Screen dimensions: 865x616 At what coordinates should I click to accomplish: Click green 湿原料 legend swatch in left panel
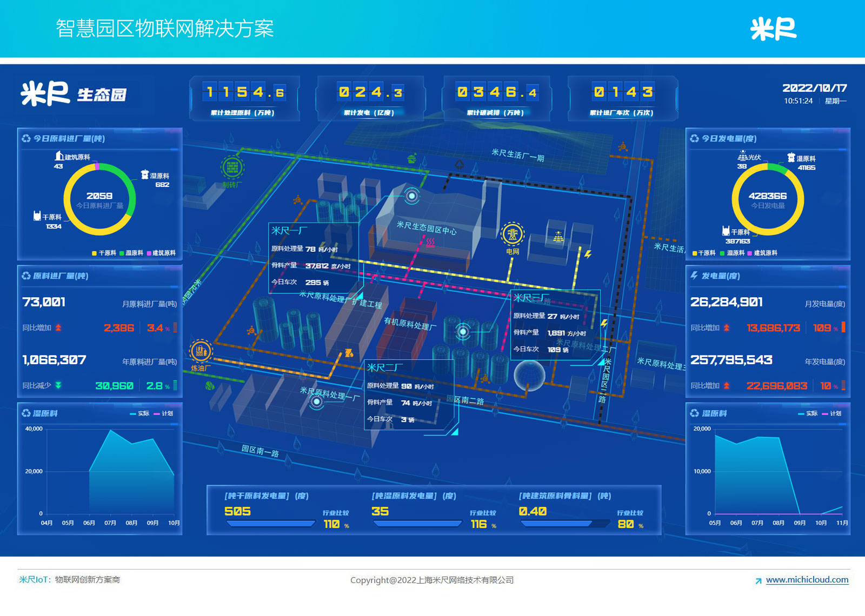coord(122,253)
